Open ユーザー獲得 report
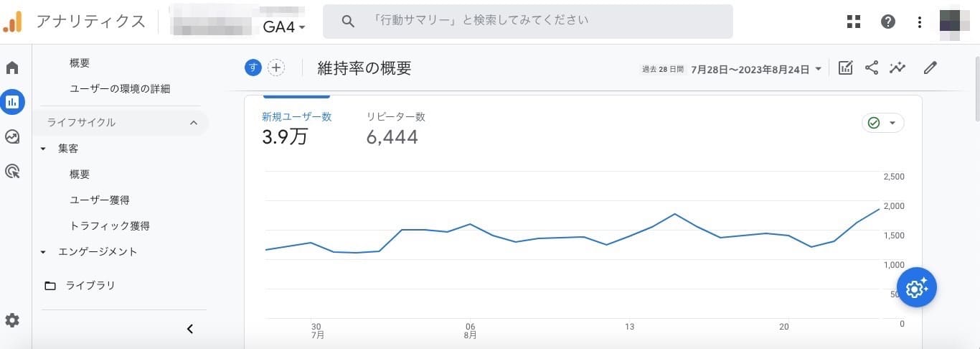Image resolution: width=980 pixels, height=349 pixels. coord(100,200)
